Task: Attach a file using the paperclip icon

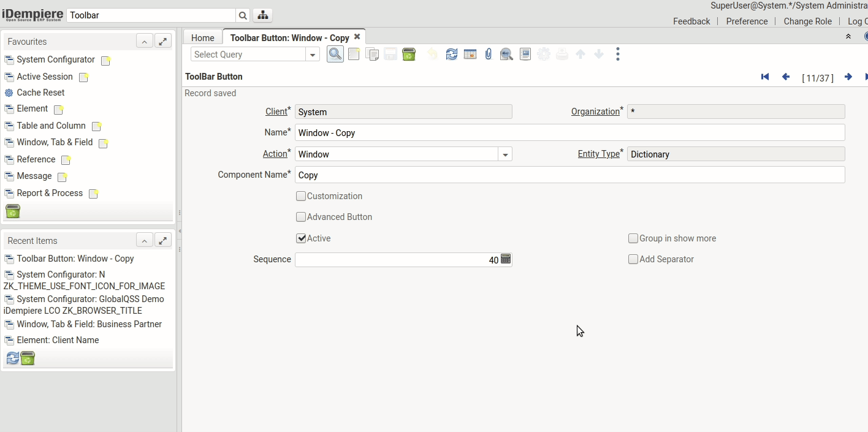Action: [488, 54]
